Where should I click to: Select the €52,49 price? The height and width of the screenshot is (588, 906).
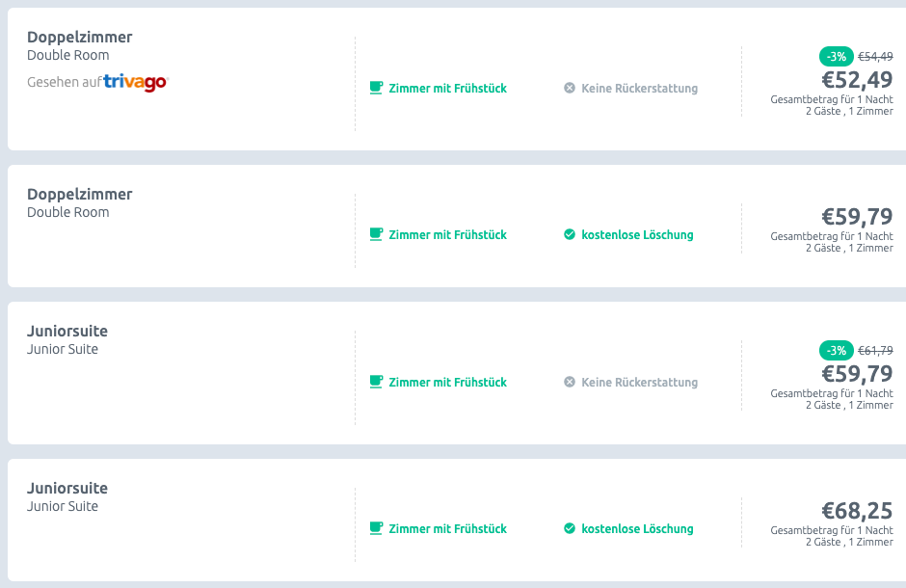click(858, 80)
